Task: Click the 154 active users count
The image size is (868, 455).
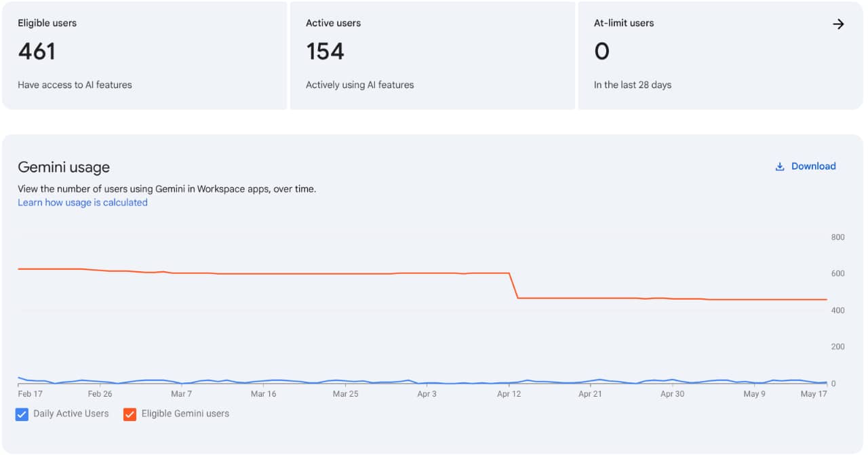Action: 325,52
